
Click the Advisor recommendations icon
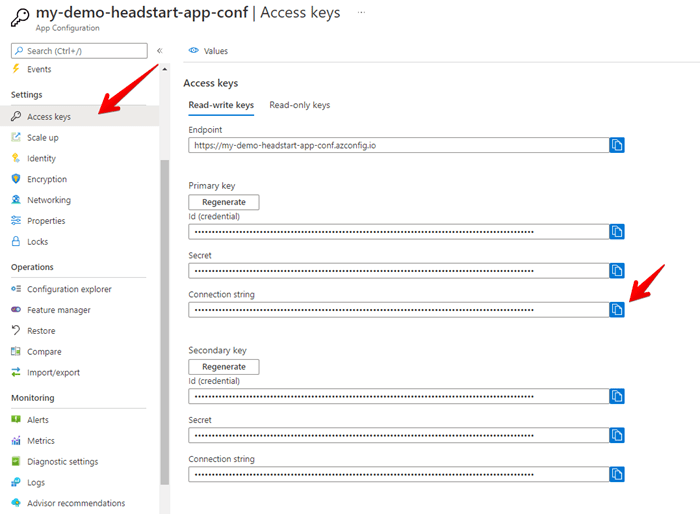pos(16,502)
